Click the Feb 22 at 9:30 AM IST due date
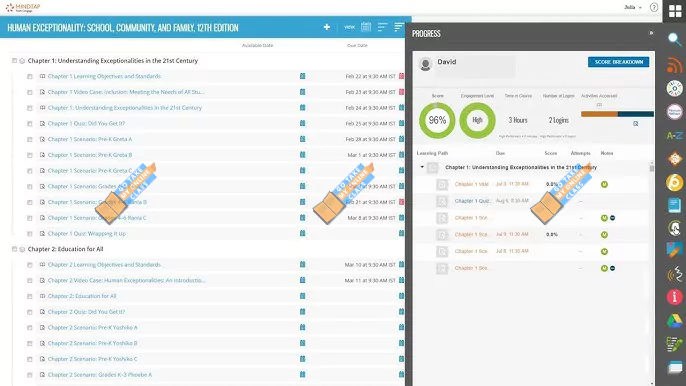 (370, 76)
